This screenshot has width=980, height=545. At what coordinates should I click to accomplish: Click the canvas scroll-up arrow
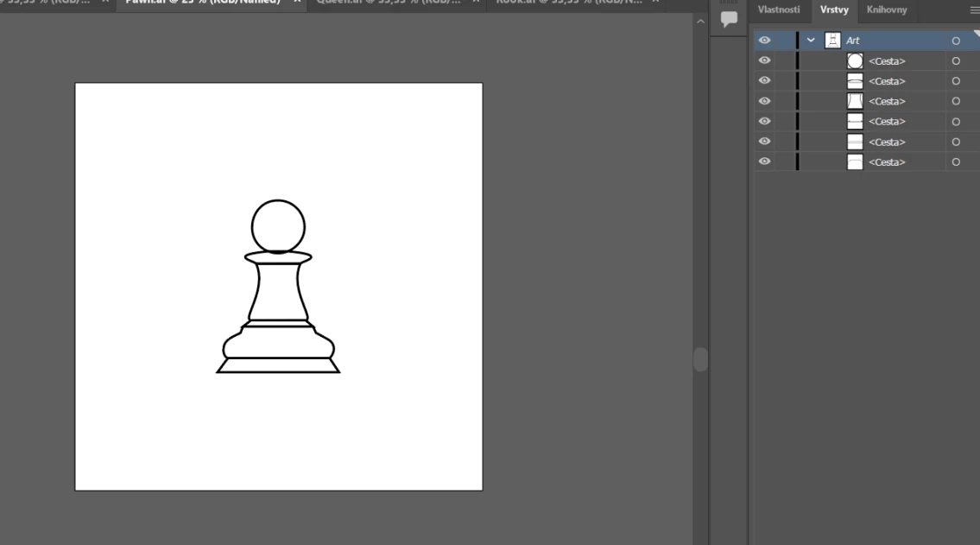click(700, 22)
